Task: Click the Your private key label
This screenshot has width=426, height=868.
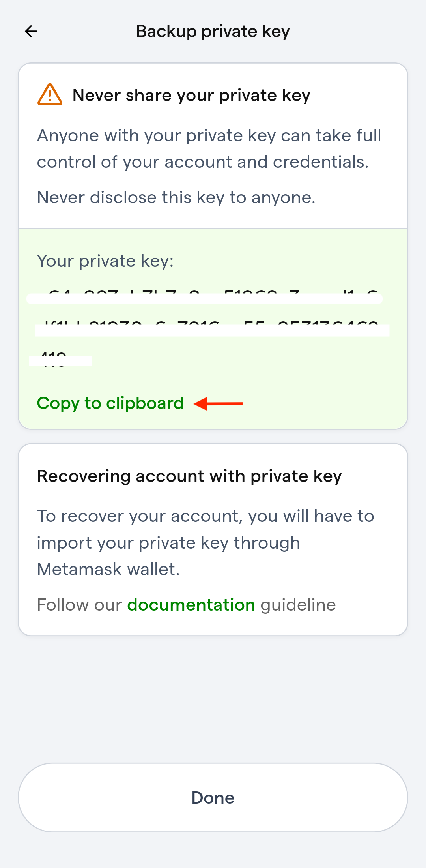Action: click(105, 261)
